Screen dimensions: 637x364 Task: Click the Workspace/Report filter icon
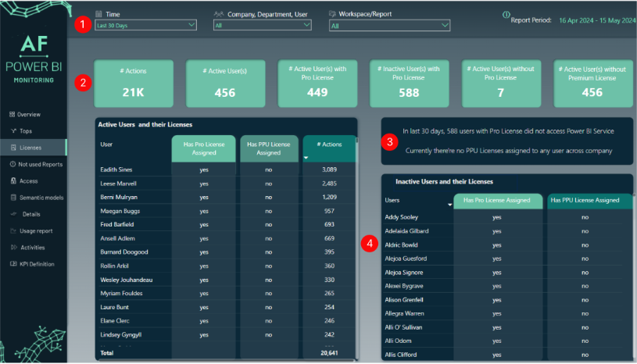[332, 14]
